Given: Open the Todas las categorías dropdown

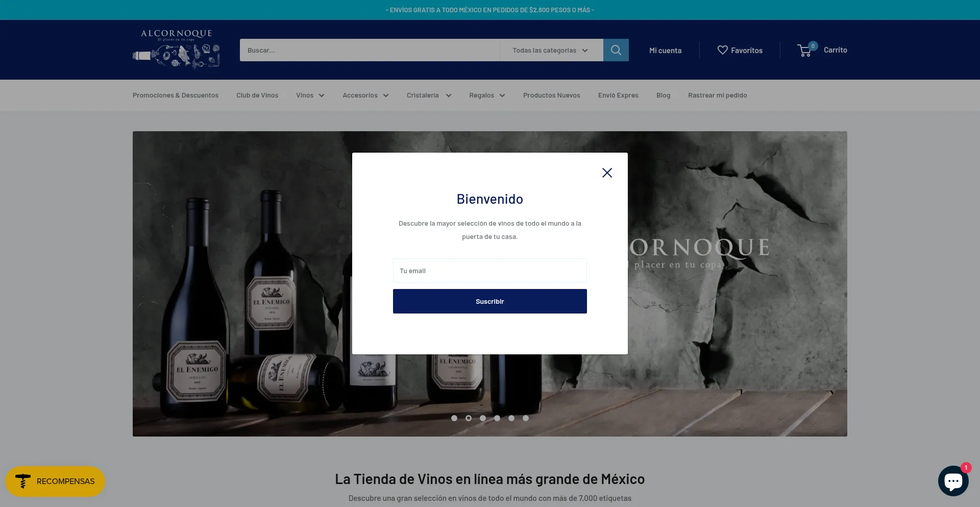Looking at the screenshot, I should 551,50.
